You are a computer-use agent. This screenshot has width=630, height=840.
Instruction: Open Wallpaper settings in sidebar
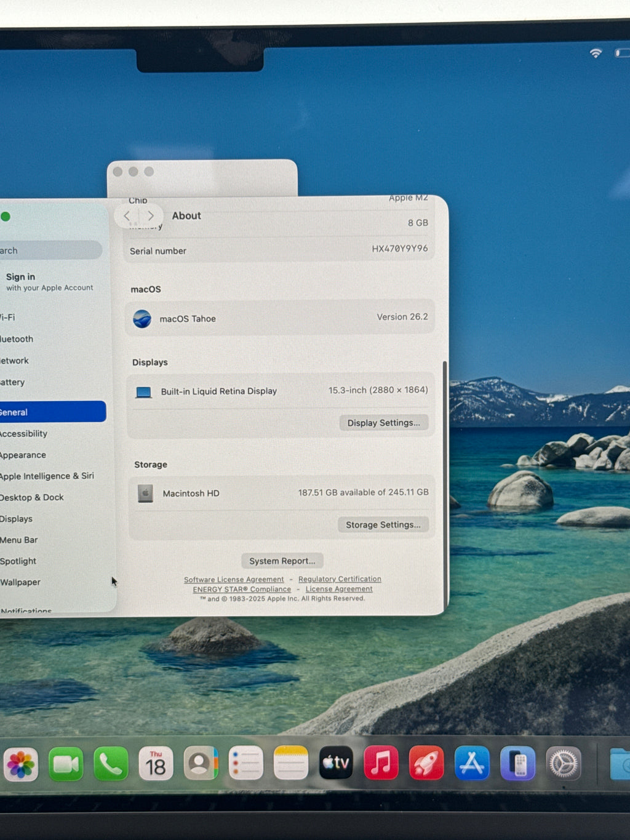pos(53,582)
